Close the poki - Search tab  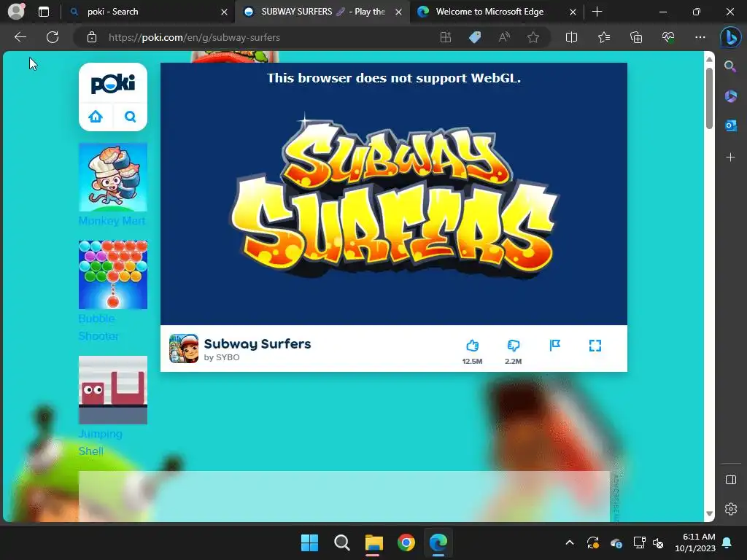click(x=224, y=12)
